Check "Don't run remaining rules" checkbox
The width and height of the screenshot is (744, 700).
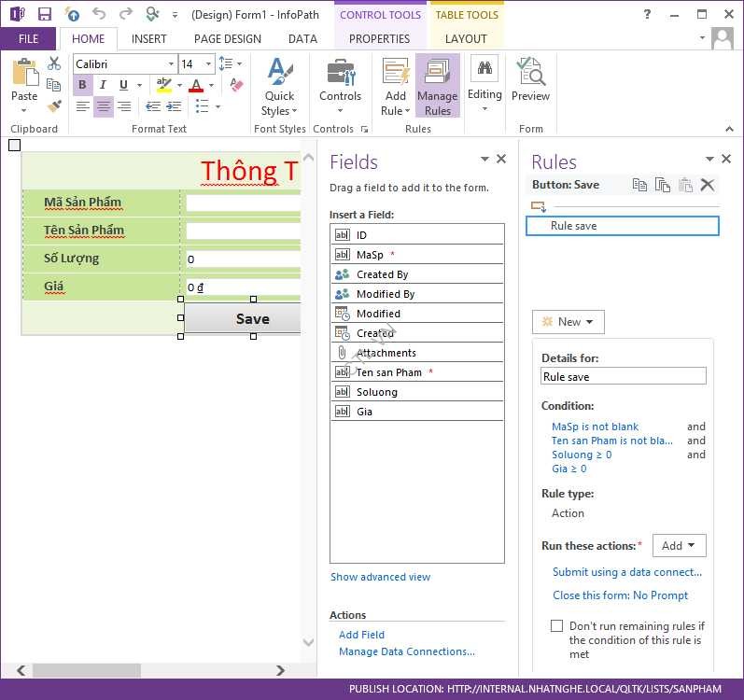(x=557, y=626)
